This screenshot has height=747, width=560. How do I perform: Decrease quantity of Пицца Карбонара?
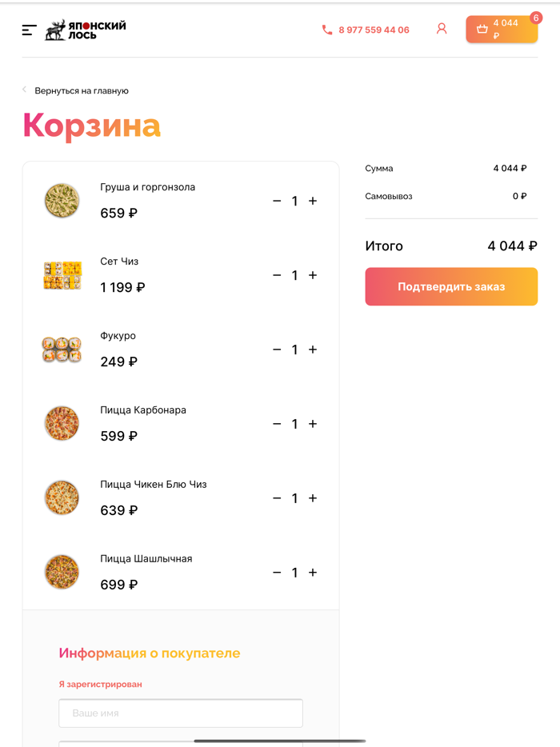click(x=276, y=424)
